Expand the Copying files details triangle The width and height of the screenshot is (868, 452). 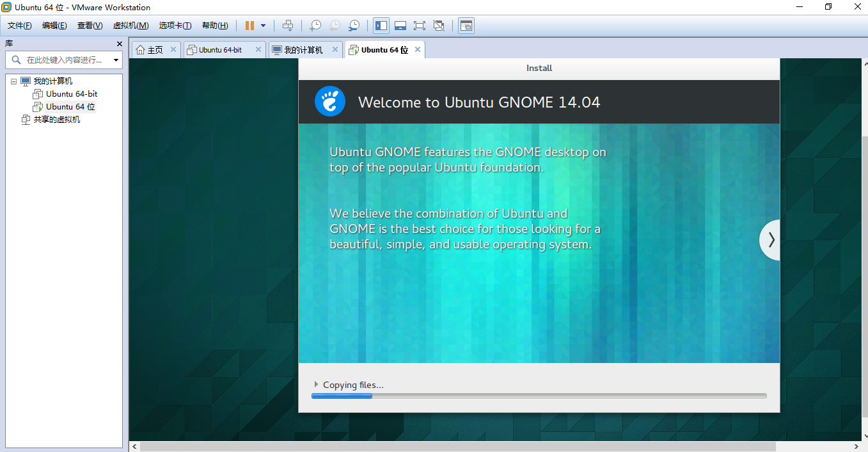pos(316,384)
